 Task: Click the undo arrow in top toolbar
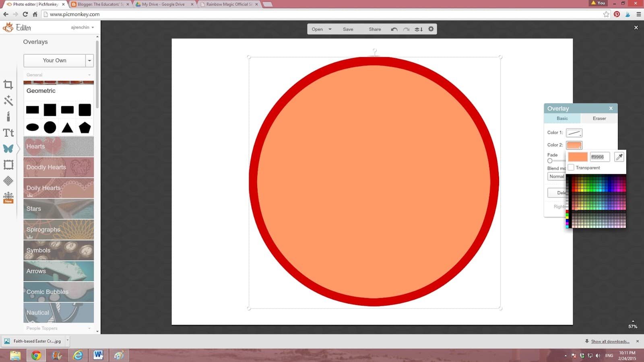(x=394, y=29)
